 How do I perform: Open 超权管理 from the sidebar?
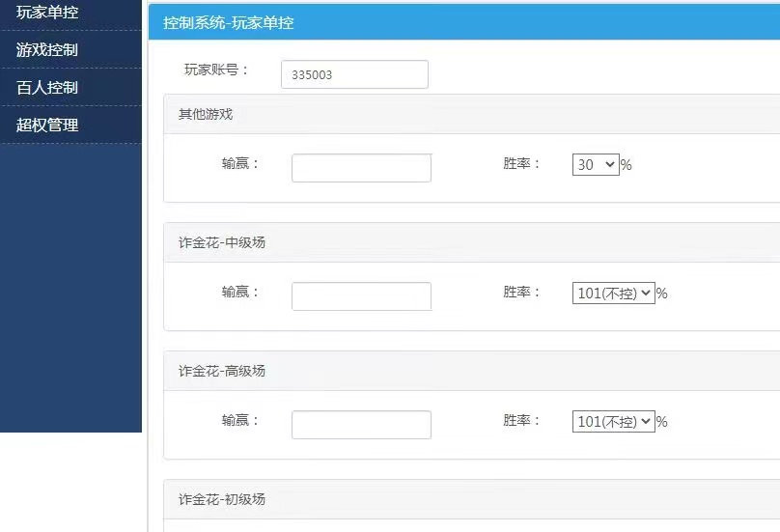coord(47,125)
